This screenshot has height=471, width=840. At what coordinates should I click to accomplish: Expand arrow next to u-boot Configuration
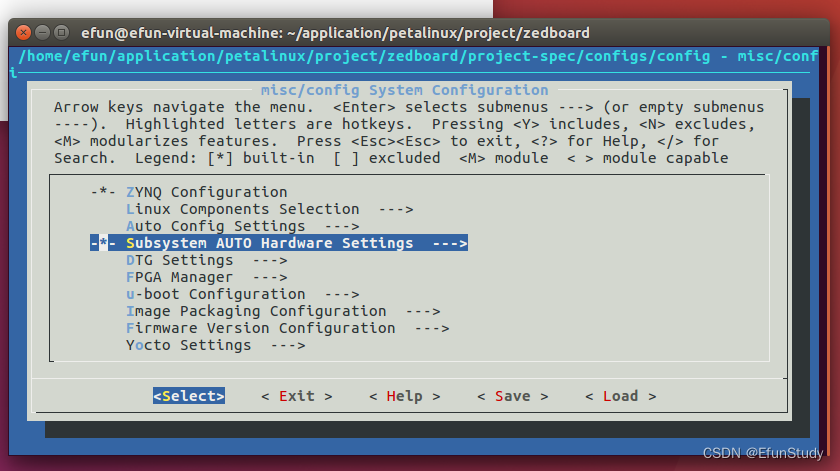[x=342, y=294]
